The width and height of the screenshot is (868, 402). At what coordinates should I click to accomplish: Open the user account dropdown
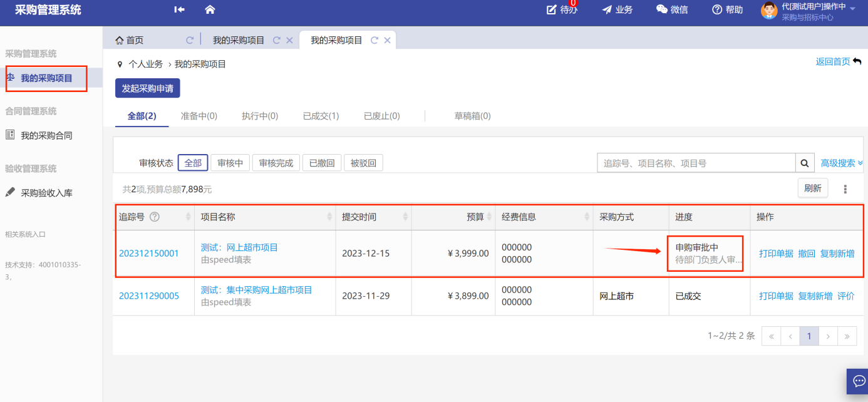[x=852, y=9]
